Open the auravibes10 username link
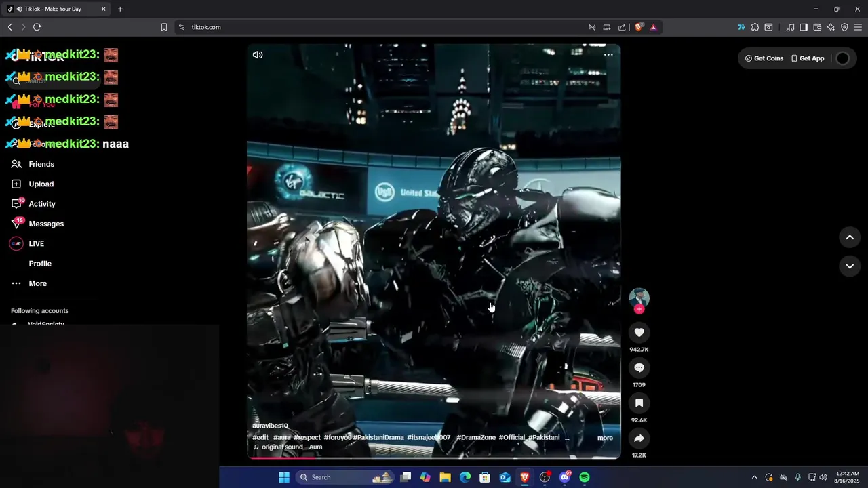 [x=270, y=426]
